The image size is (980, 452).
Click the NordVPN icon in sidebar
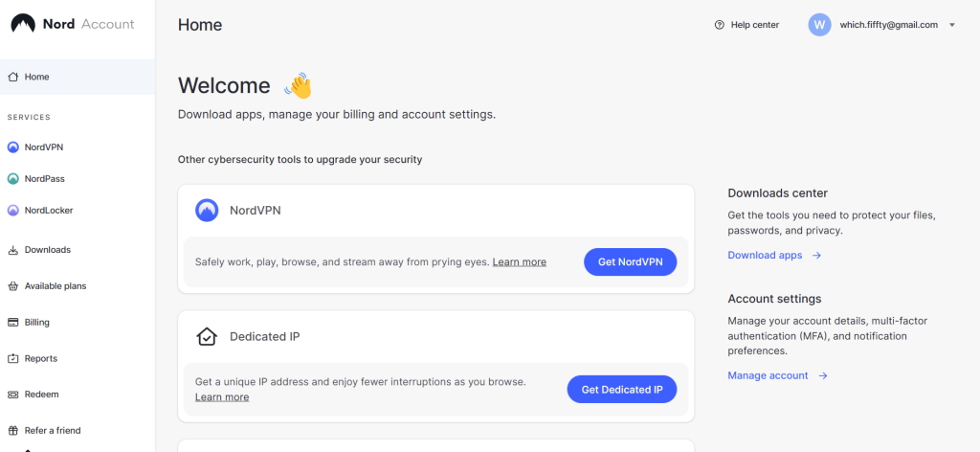click(13, 147)
